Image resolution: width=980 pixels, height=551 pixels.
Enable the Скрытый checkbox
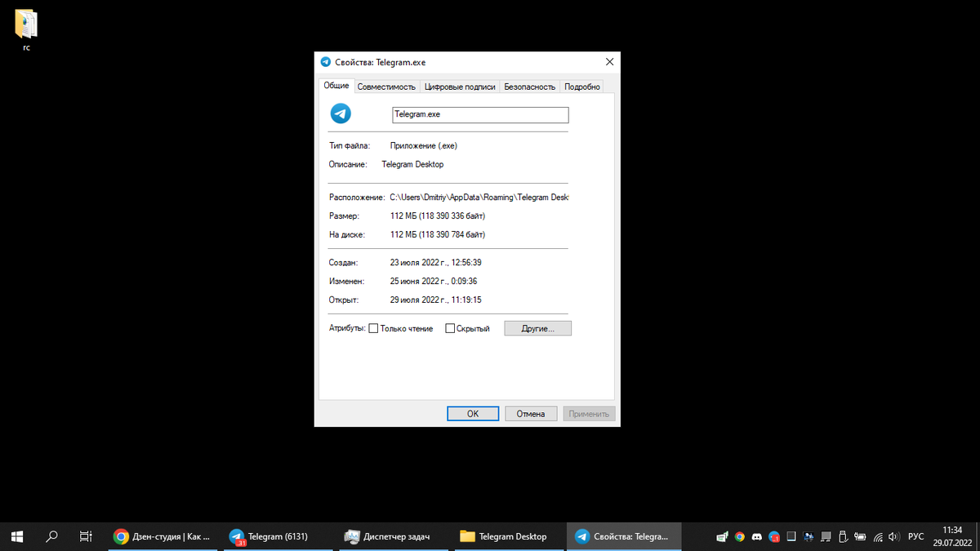450,328
